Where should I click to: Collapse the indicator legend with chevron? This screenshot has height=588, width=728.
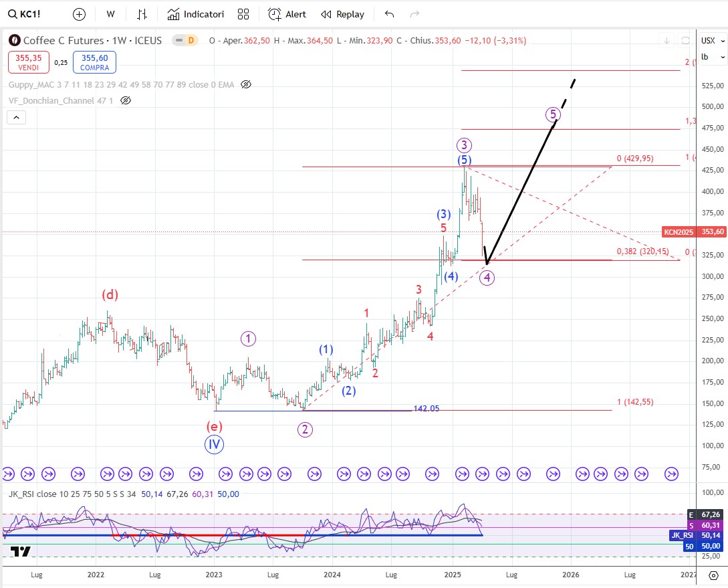(17, 118)
